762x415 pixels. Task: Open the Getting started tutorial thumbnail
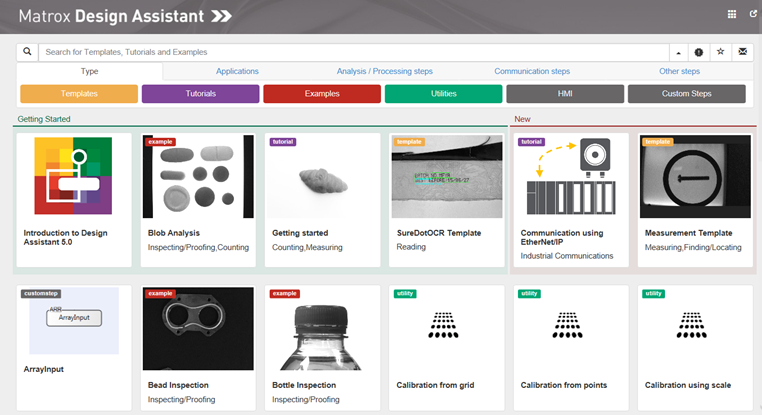click(323, 176)
